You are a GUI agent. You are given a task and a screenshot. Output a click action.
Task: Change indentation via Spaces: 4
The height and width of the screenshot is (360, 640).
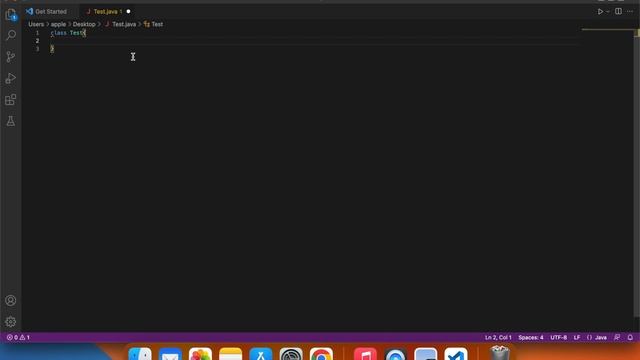(x=531, y=338)
